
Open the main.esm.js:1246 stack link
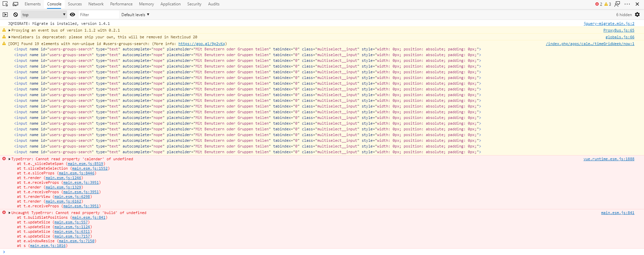click(x=63, y=178)
